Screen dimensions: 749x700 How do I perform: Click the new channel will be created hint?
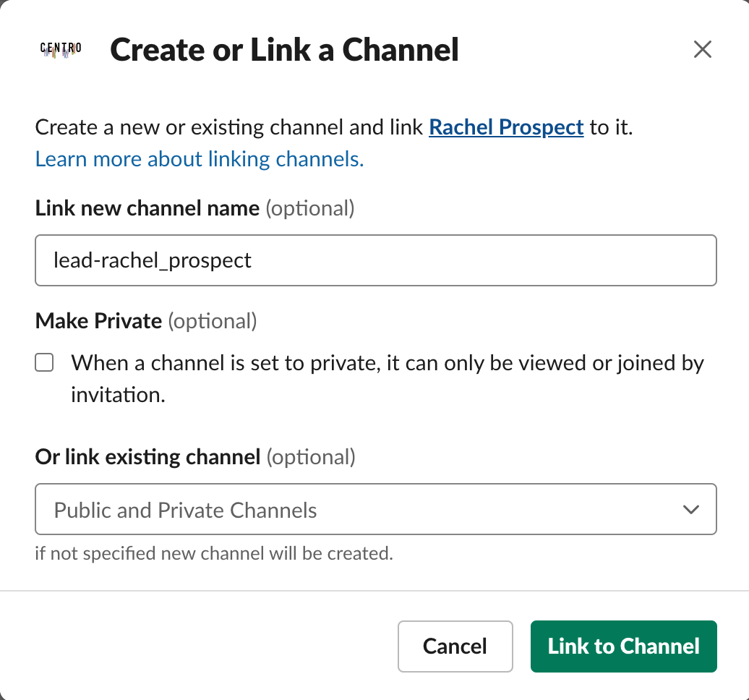tap(214, 553)
